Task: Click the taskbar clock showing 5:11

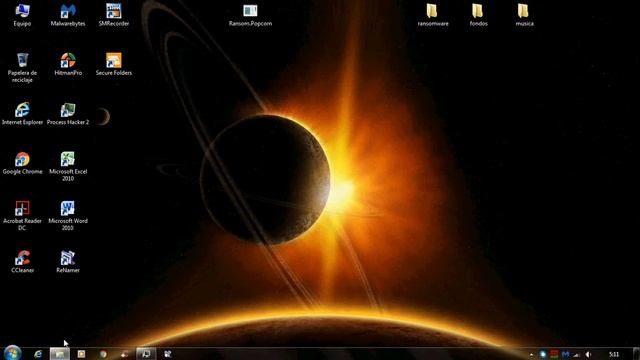Action: tap(613, 354)
